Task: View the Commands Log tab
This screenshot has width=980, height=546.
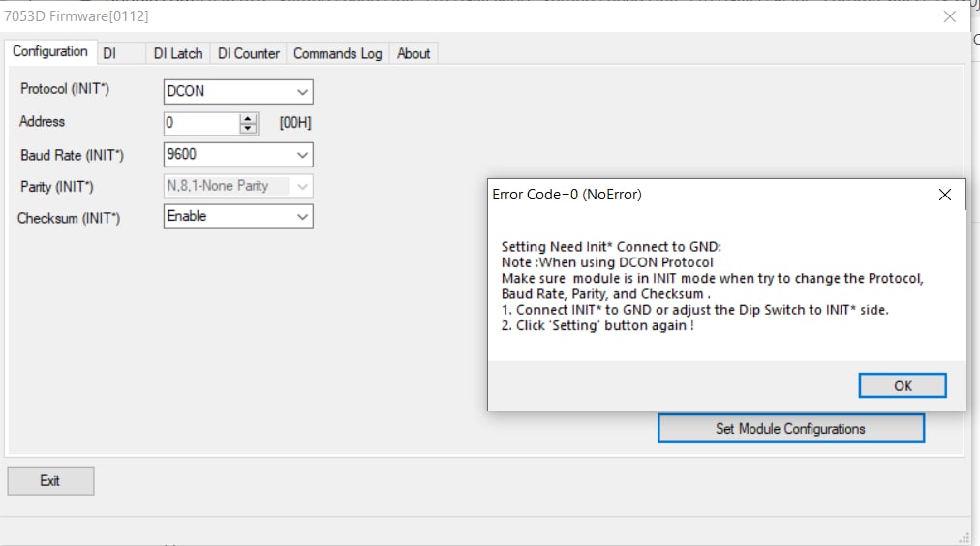Action: point(338,53)
